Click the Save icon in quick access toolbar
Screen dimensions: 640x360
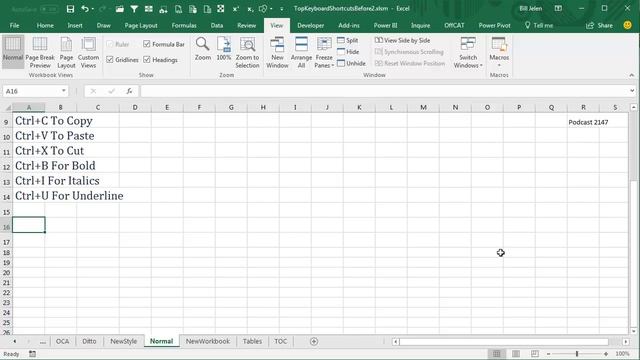pos(70,9)
